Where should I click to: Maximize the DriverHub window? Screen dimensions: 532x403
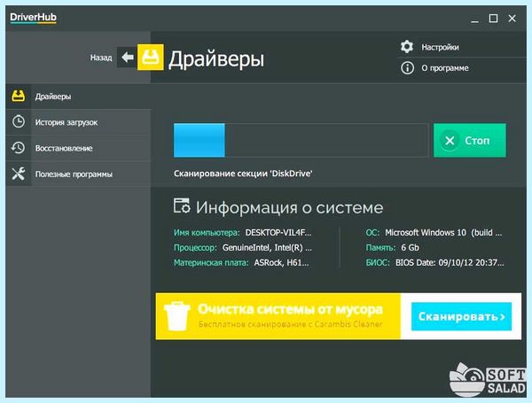pyautogui.click(x=493, y=19)
